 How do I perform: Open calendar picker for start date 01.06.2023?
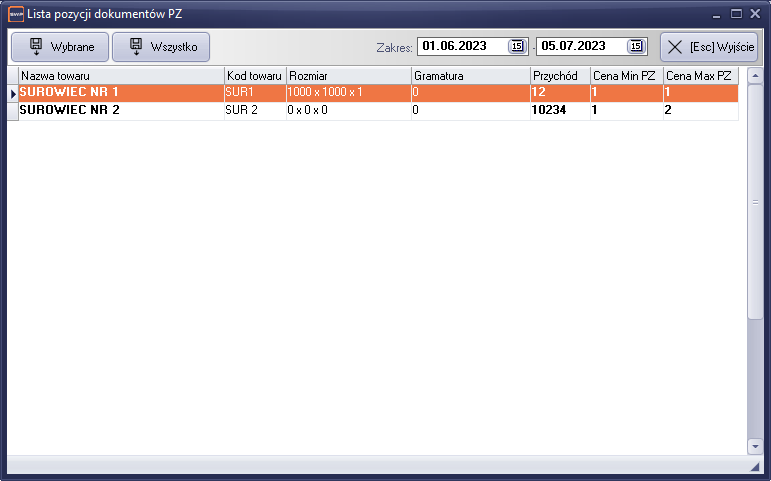point(516,46)
